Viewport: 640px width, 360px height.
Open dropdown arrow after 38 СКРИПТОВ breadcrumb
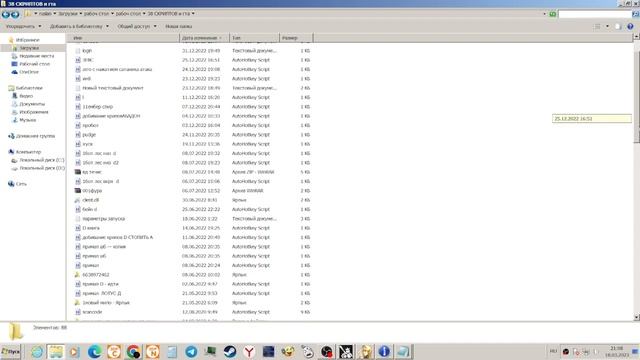(x=193, y=13)
